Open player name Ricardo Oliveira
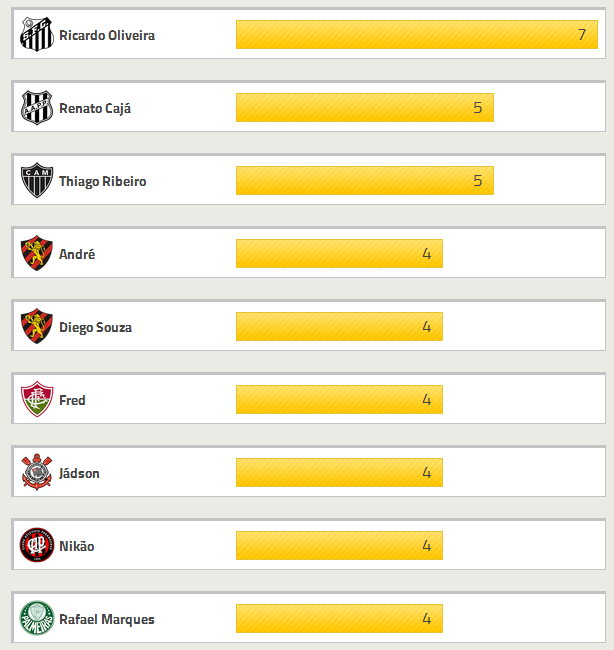614x650 pixels. pyautogui.click(x=107, y=35)
